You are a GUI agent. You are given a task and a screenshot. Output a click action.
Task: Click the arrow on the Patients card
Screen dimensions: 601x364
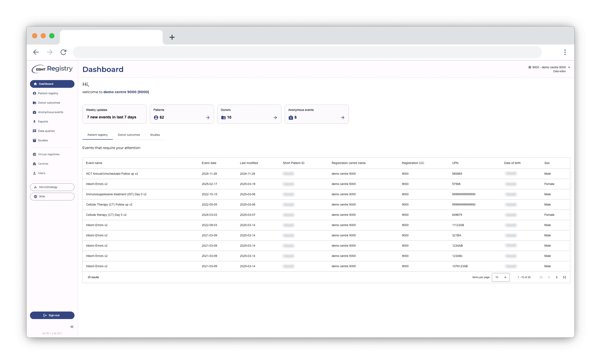(208, 118)
